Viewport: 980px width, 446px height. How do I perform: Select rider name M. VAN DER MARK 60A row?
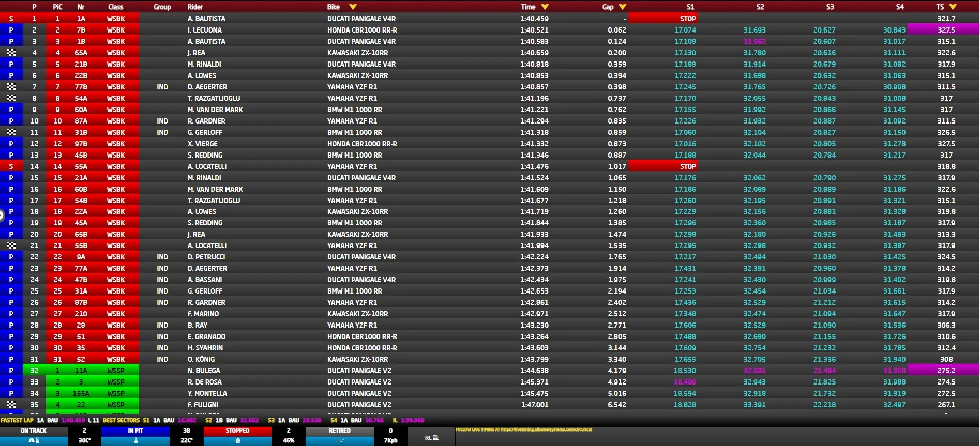point(215,110)
